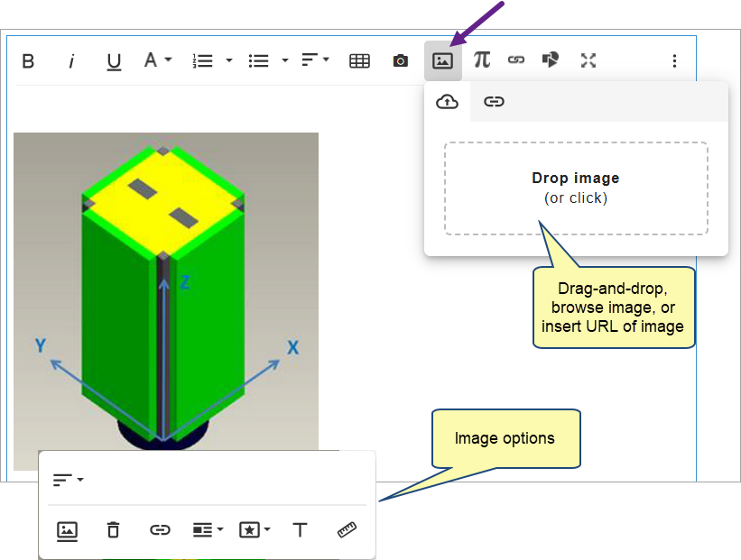The image size is (741, 560).
Task: Insert a hyperlink from the top toolbar
Action: [516, 60]
